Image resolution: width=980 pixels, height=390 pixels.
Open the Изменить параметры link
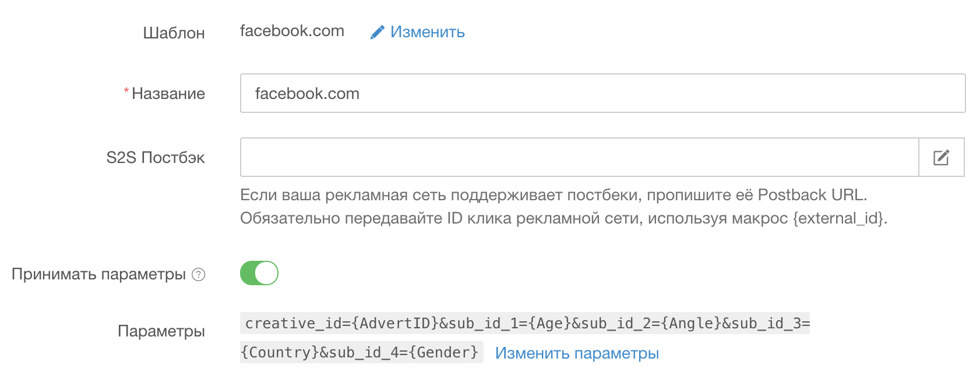(x=577, y=353)
